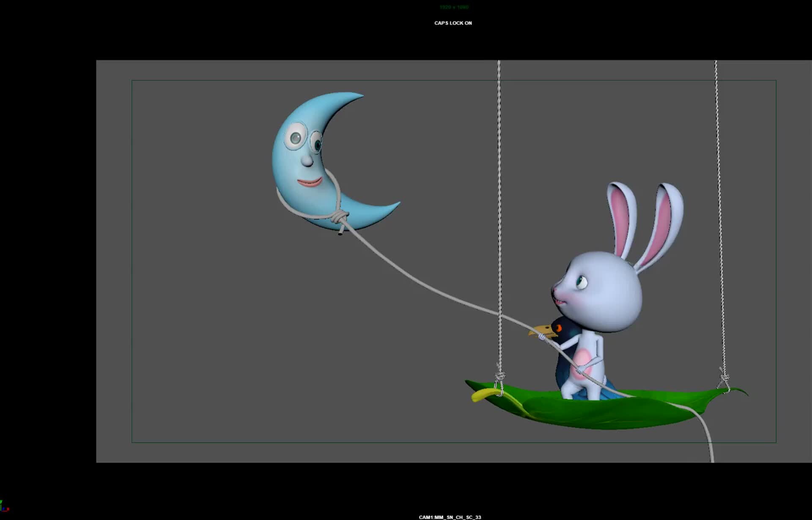Click the green 1920 x 1080 resolution label
The height and width of the screenshot is (520, 812).
pyautogui.click(x=454, y=7)
